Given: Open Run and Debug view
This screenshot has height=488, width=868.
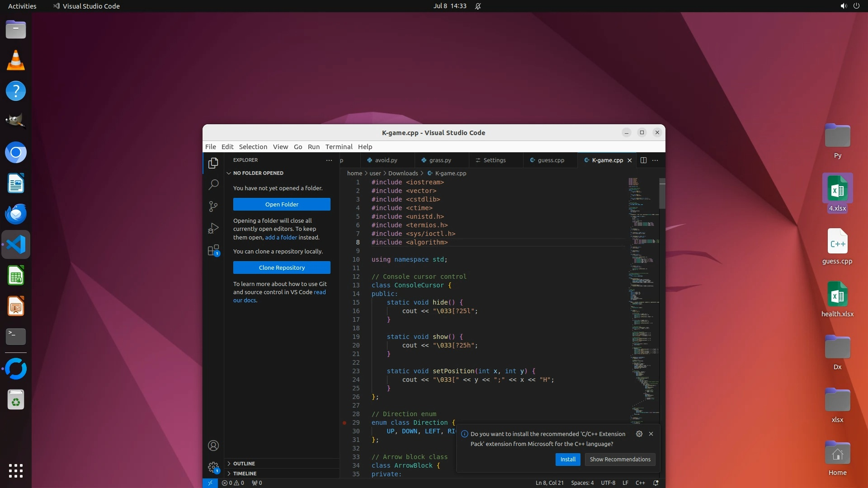Looking at the screenshot, I should point(213,228).
